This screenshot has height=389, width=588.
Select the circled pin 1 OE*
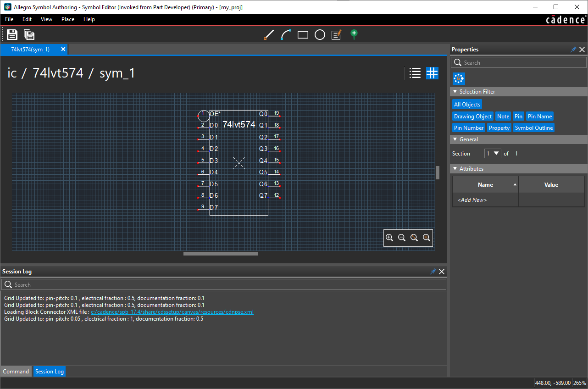(x=204, y=116)
